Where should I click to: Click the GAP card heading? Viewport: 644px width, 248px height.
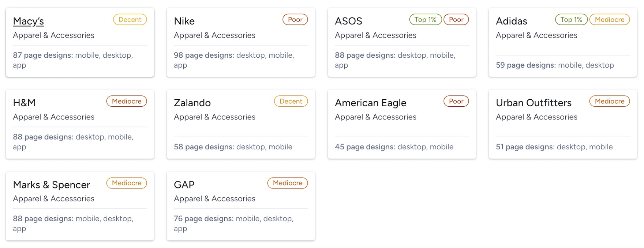pyautogui.click(x=184, y=185)
